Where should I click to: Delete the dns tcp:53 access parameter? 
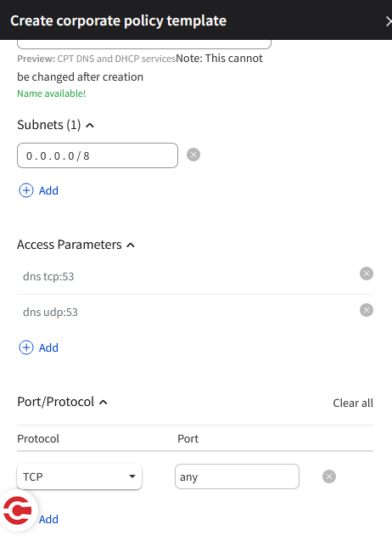point(367,273)
